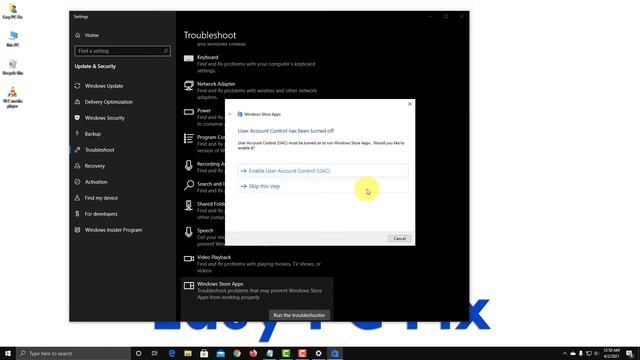Open VLC media player desktop shortcut

pos(13,97)
